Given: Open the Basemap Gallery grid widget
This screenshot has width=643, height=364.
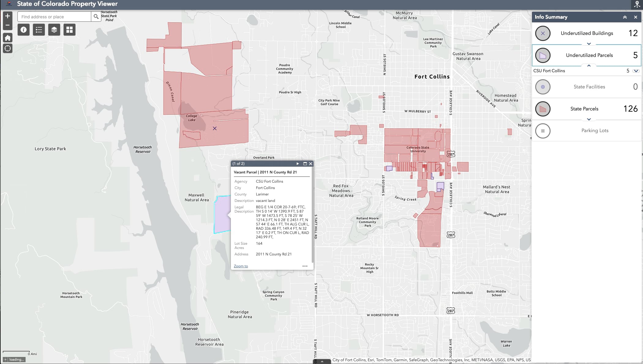Looking at the screenshot, I should point(70,30).
